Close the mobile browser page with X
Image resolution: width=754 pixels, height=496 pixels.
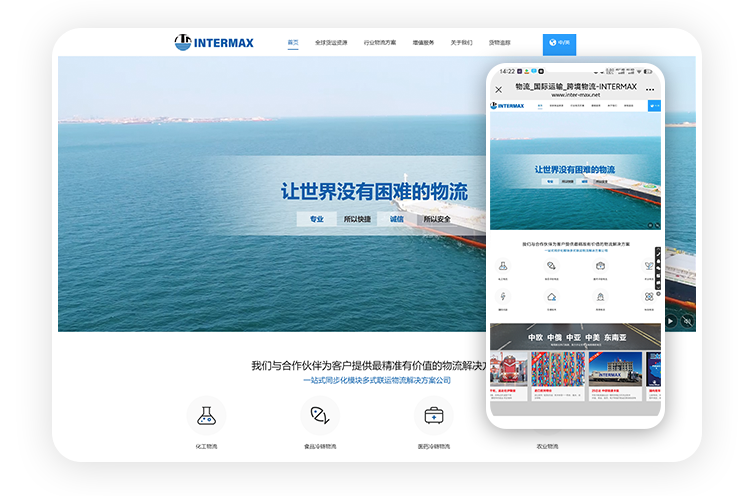pos(499,89)
